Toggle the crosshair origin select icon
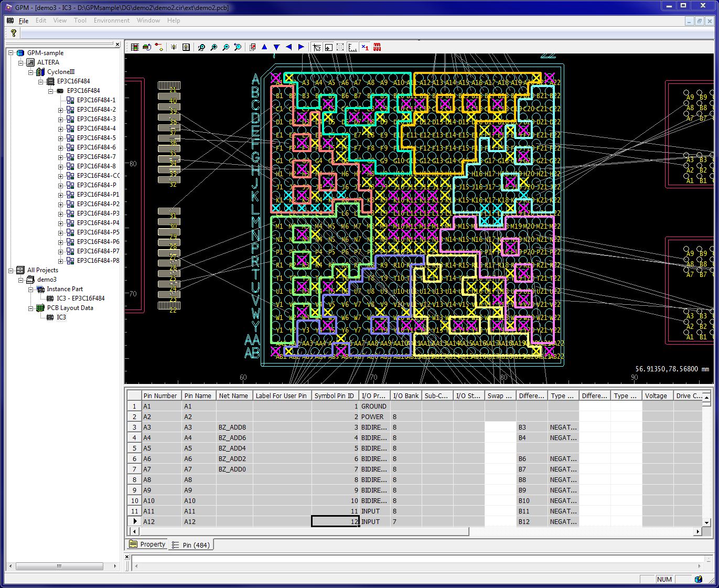This screenshot has width=719, height=588. (329, 47)
